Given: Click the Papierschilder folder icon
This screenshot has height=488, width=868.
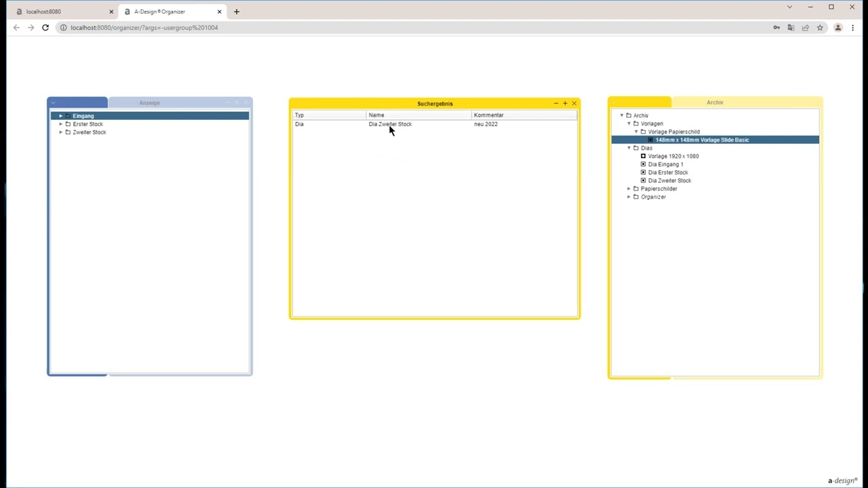Looking at the screenshot, I should coord(636,188).
